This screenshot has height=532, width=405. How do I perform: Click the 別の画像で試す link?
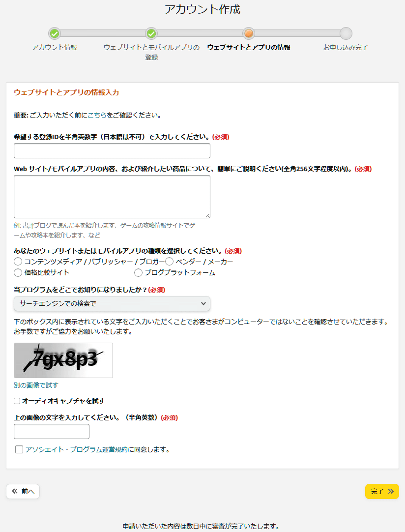pos(36,385)
